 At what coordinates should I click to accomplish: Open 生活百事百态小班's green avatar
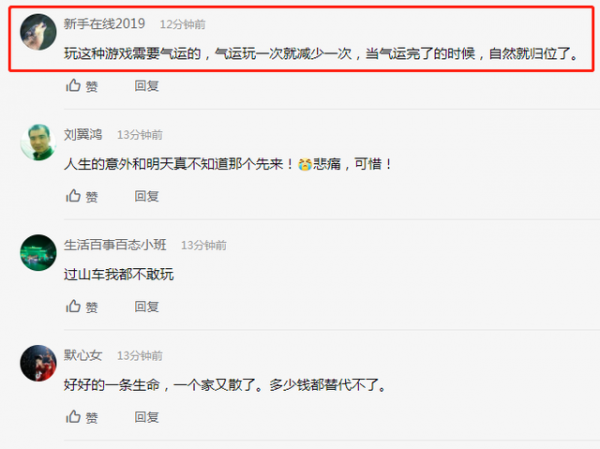coord(38,253)
